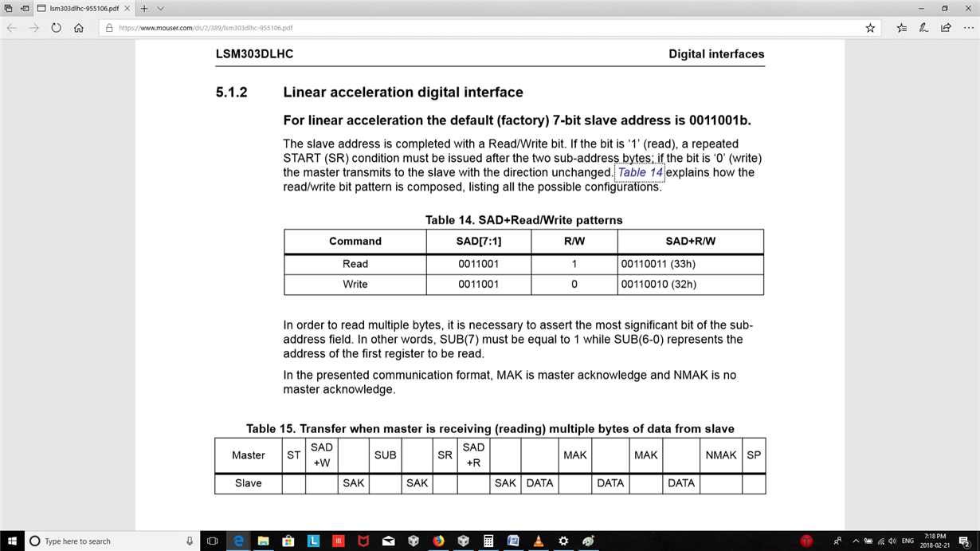Image resolution: width=980 pixels, height=551 pixels.
Task: Set these tabs aside
Action: coord(25,9)
